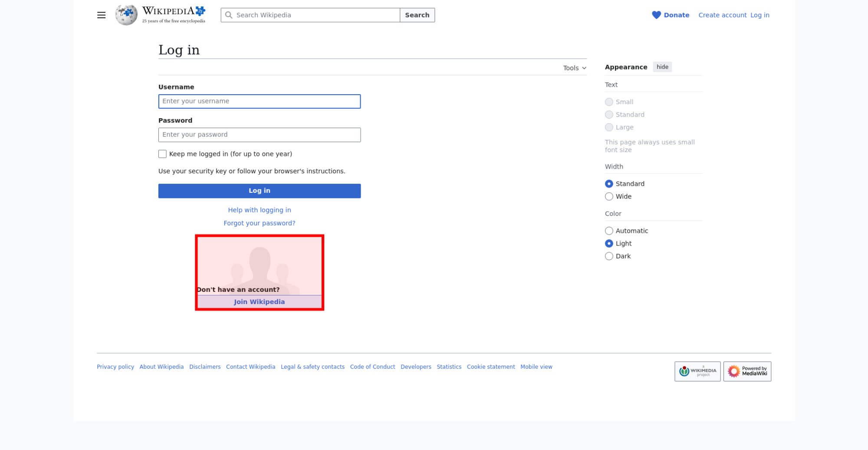
Task: Click the magnifying glass search icon
Action: (229, 15)
